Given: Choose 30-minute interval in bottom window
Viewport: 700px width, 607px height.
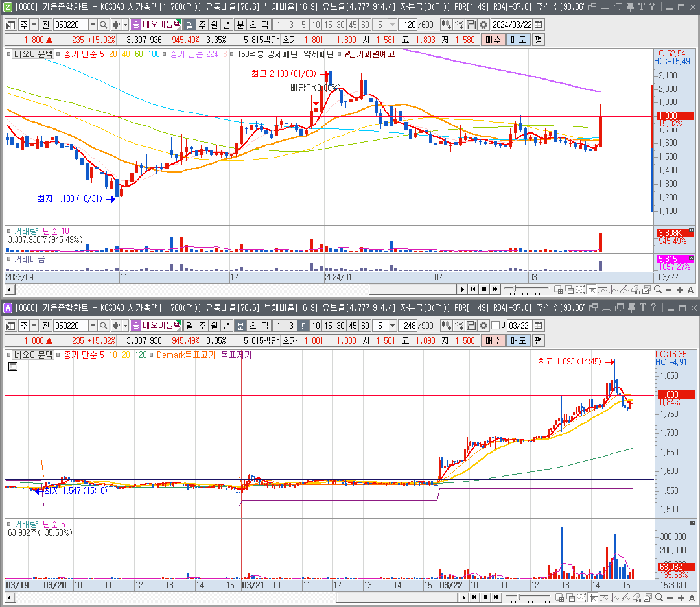Looking at the screenshot, I should pos(341,326).
